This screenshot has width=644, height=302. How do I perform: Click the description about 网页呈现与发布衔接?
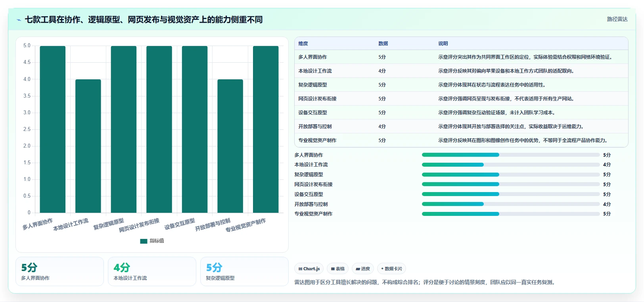click(506, 99)
